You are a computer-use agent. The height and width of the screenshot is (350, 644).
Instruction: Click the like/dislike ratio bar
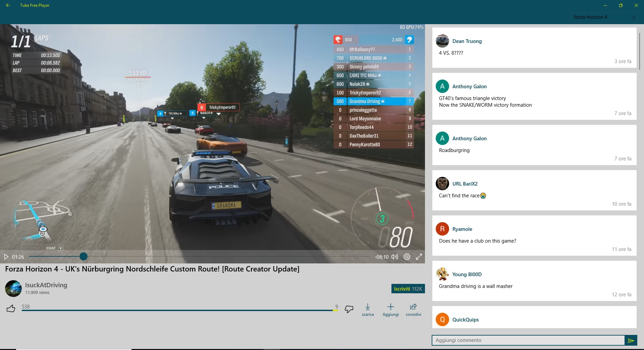point(180,310)
